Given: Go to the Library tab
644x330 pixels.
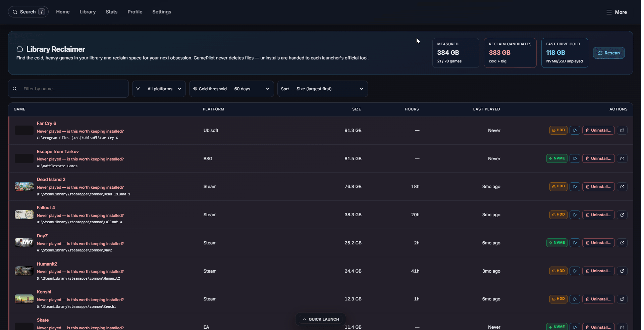Looking at the screenshot, I should 88,12.
